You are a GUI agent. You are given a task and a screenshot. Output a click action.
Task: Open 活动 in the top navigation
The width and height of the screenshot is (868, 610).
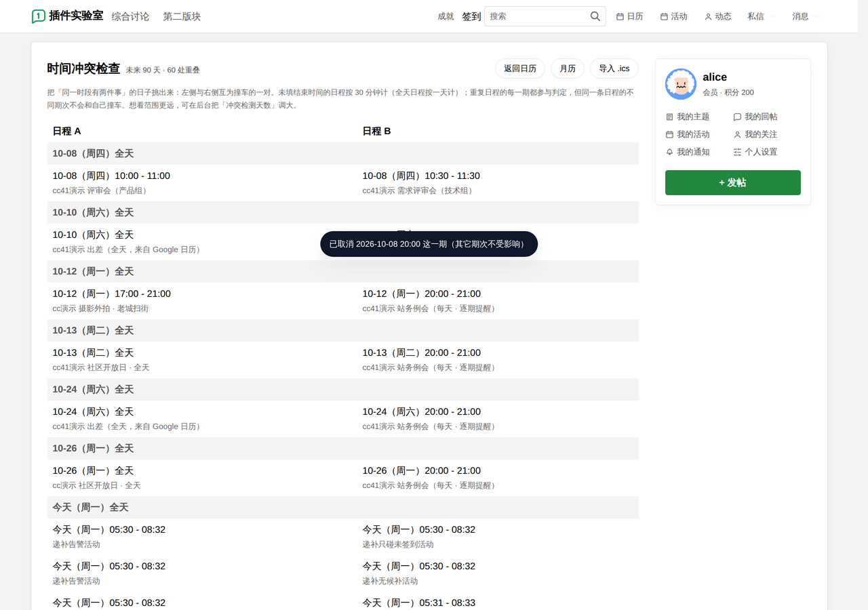click(x=673, y=16)
